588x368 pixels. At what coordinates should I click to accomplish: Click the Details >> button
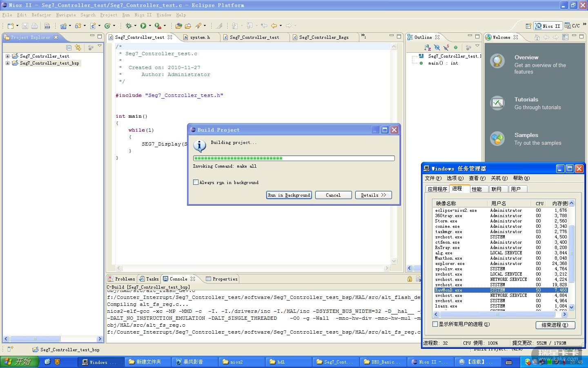[373, 195]
